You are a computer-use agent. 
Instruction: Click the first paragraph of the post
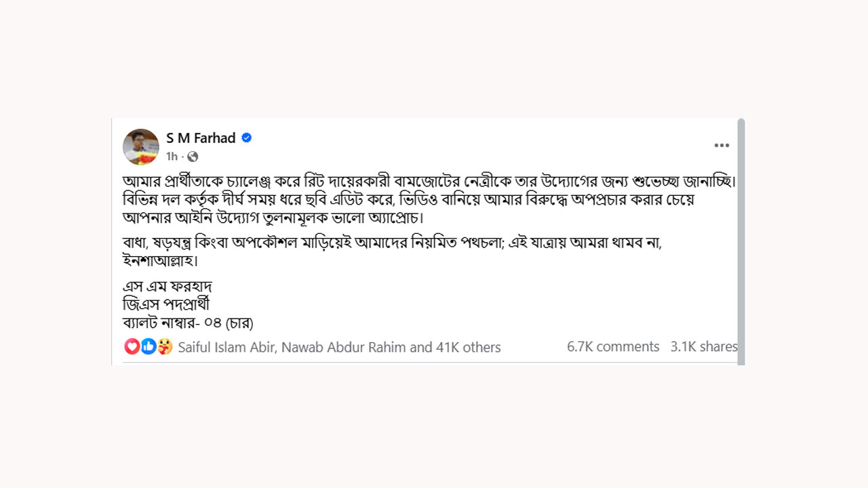click(429, 200)
